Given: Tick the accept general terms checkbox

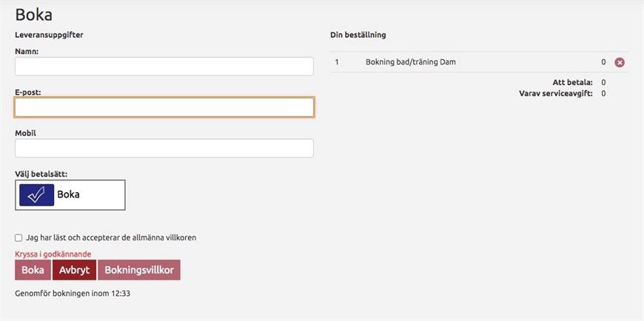Looking at the screenshot, I should coord(19,237).
